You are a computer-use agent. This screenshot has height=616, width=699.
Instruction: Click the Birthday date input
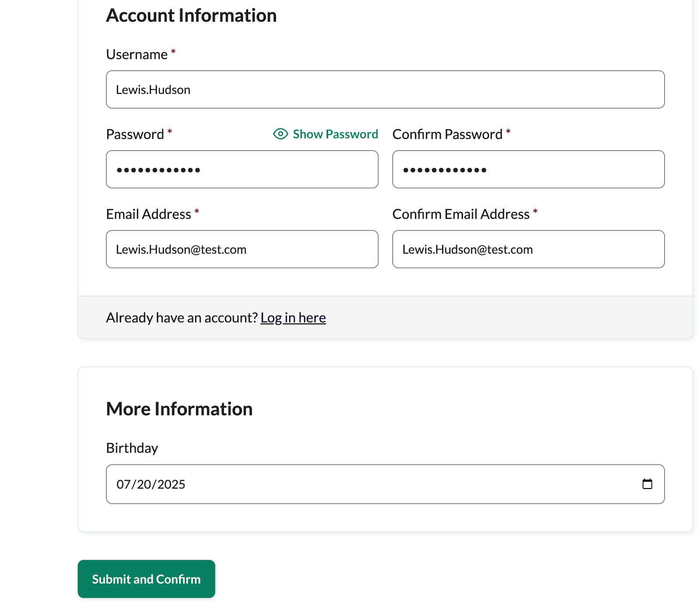coord(349,484)
